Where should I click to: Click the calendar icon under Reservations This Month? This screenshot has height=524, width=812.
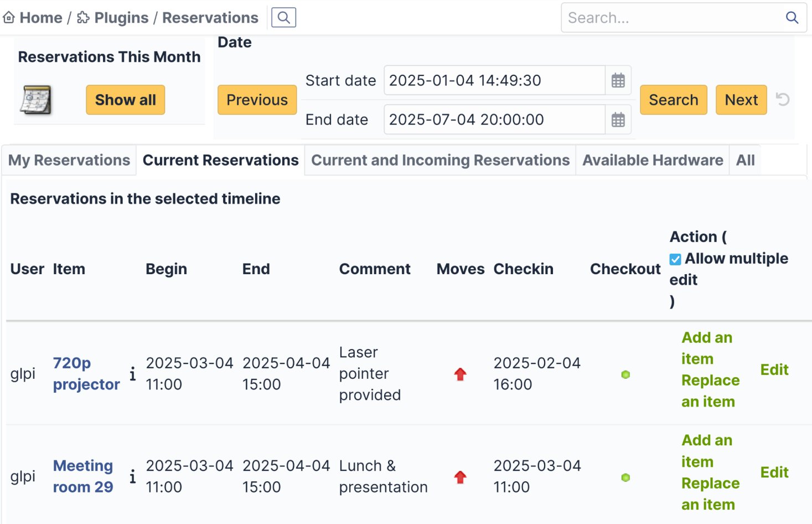pyautogui.click(x=35, y=100)
